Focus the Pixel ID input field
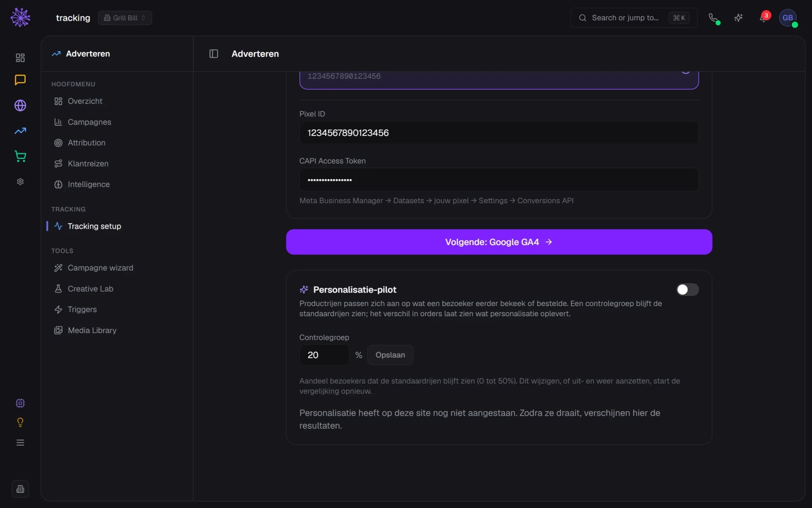This screenshot has height=508, width=812. pyautogui.click(x=499, y=133)
